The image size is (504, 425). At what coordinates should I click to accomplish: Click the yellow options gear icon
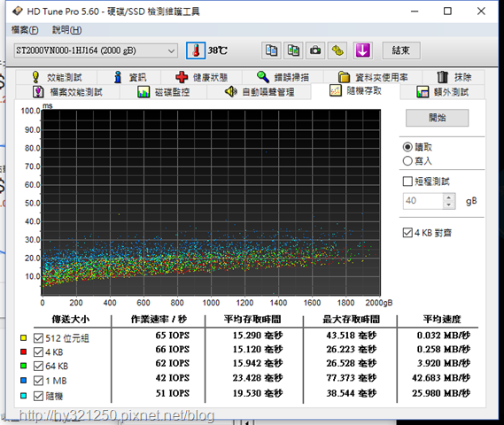click(x=337, y=50)
